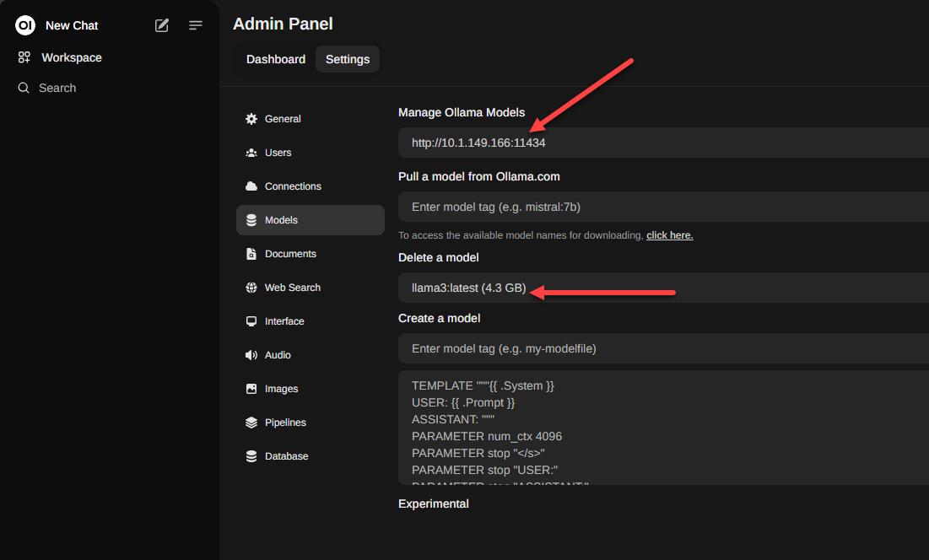Viewport: 929px width, 560px height.
Task: Follow the "click here" model names link
Action: coord(669,235)
